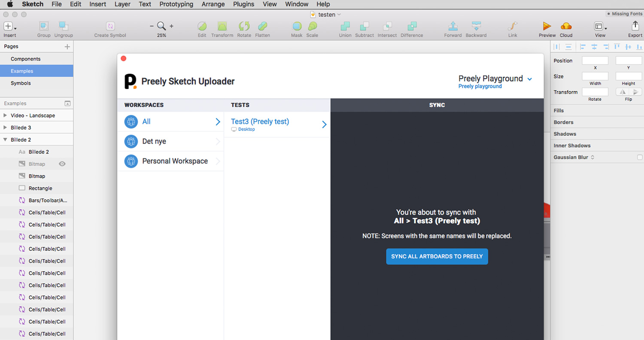
Task: Flip the layer horizontally
Action: pos(623,92)
